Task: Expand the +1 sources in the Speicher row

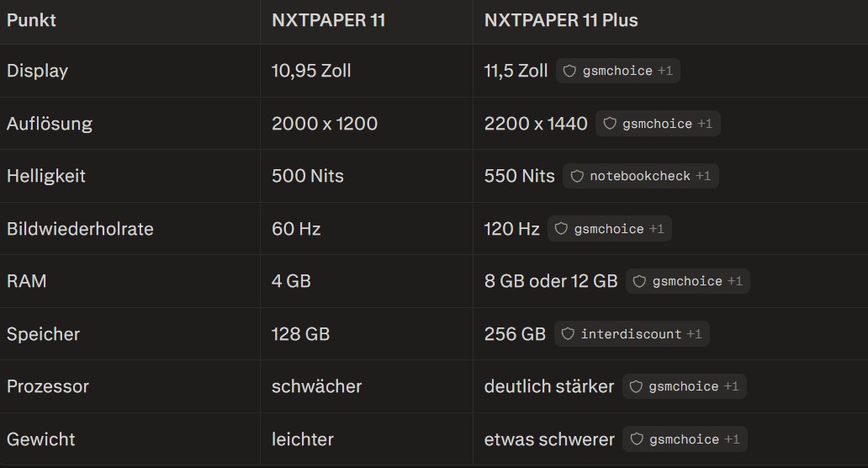Action: (694, 334)
